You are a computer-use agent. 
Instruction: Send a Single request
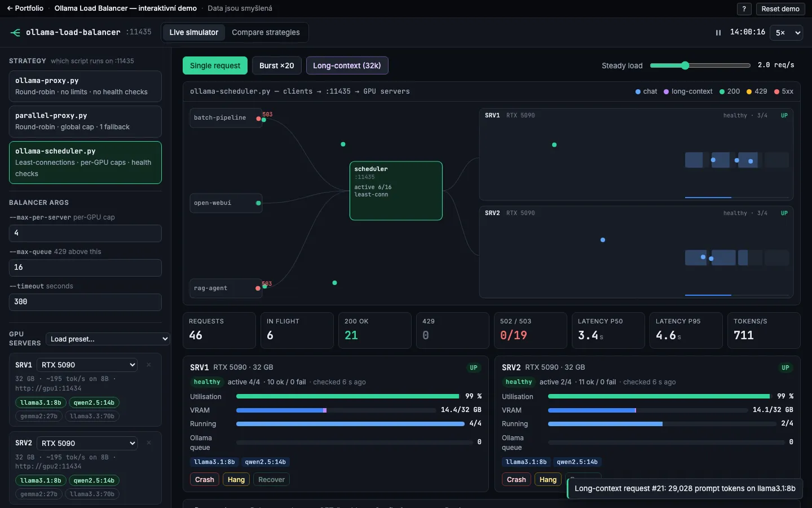pos(215,65)
